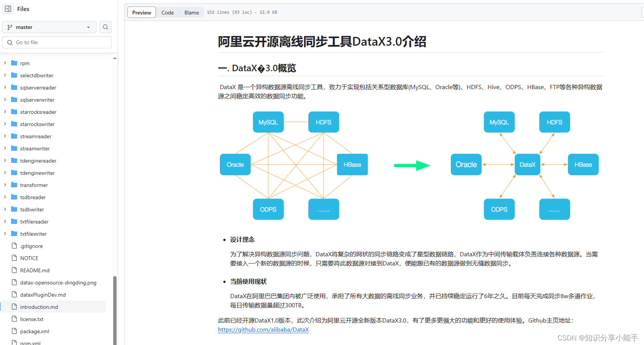644x345 pixels.
Task: Click the license.txt file icon
Action: (x=14, y=319)
